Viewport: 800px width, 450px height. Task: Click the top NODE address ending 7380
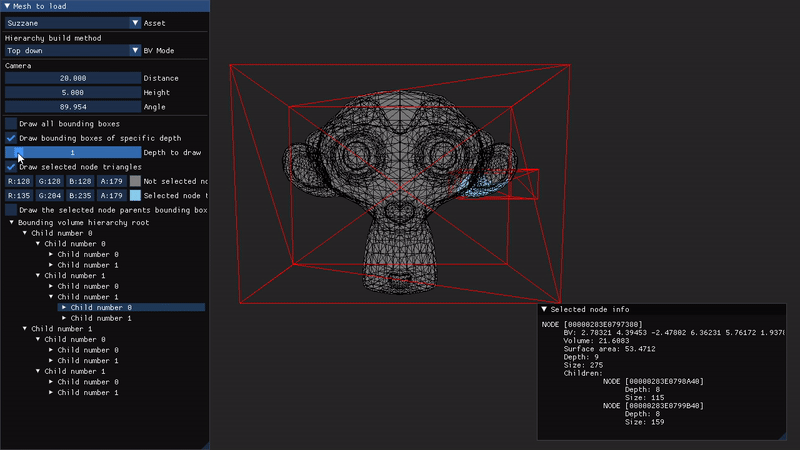click(592, 324)
